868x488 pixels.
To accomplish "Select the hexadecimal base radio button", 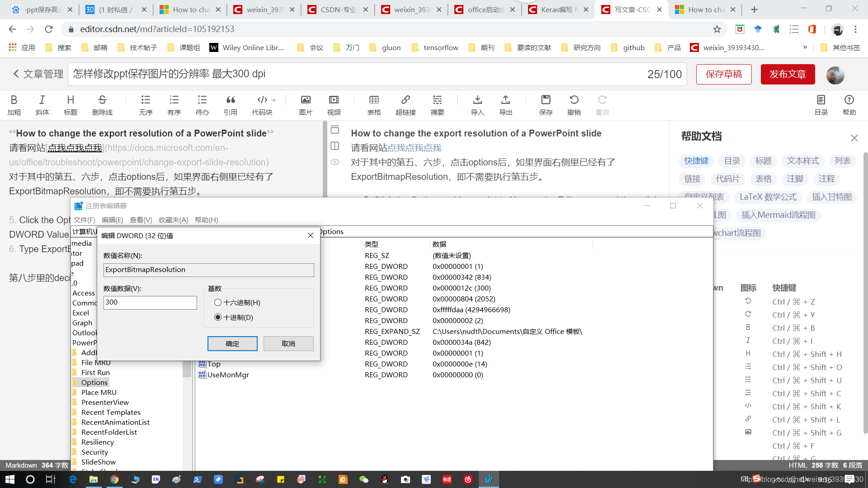I will [217, 302].
